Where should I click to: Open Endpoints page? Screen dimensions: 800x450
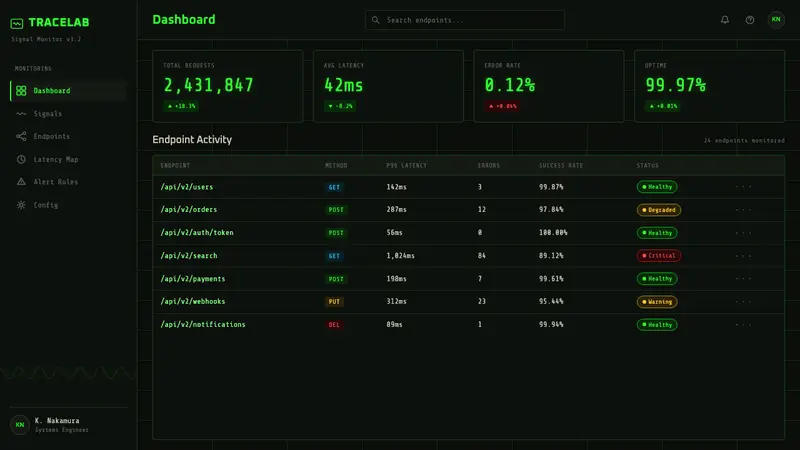click(x=68, y=136)
